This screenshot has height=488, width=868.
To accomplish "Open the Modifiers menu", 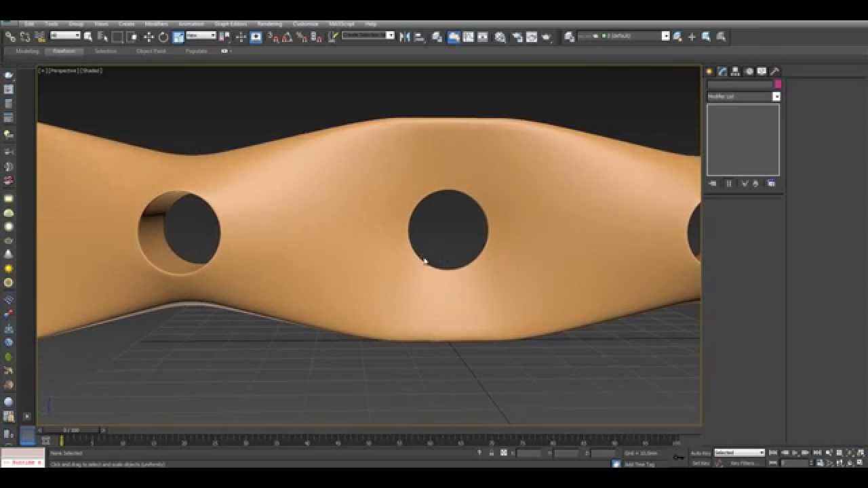I will pos(157,24).
